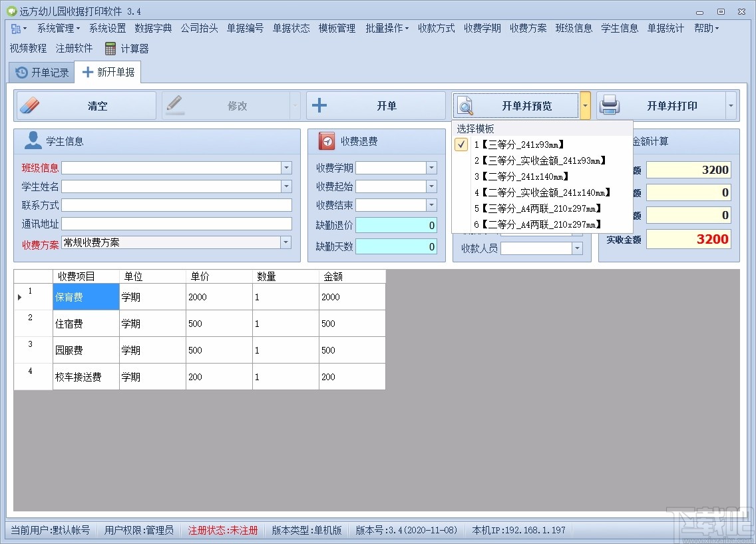Click the history clock icon on 开单记录 tab
Screen dimensions: 756x544
coord(22,73)
